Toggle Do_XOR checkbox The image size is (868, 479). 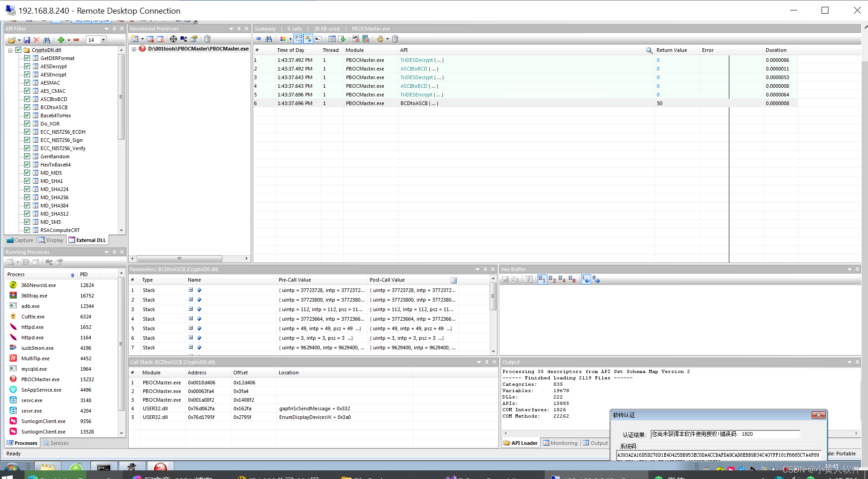click(27, 124)
